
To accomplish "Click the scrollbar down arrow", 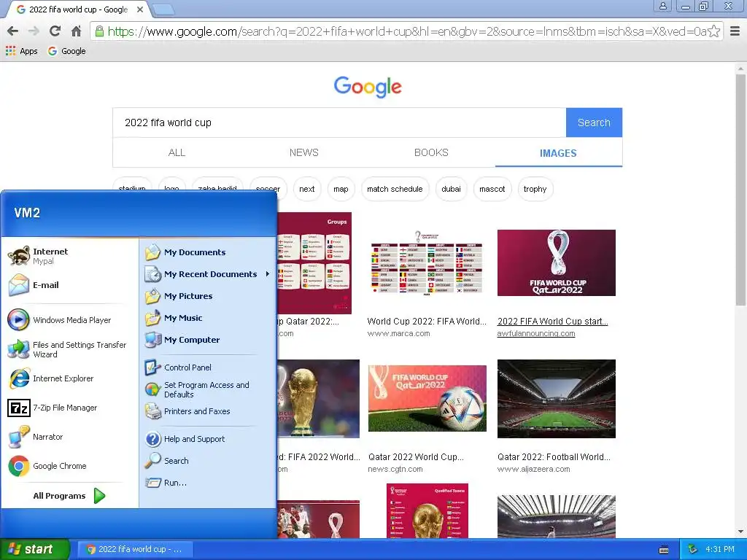I will click(740, 532).
